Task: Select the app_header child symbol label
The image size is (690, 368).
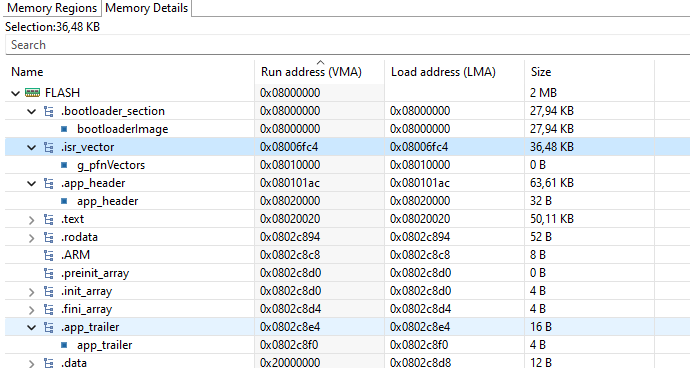Action: 107,201
